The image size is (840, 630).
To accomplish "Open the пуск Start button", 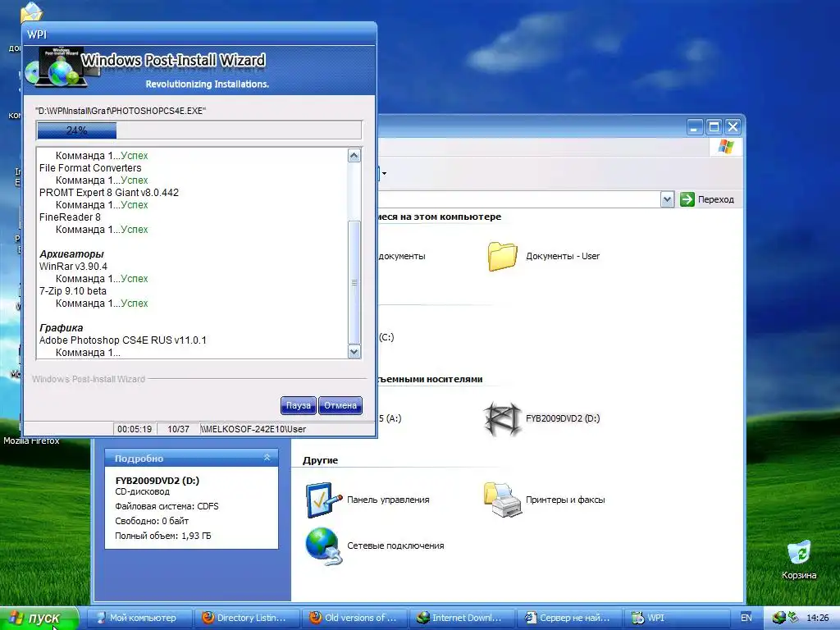I will pos(39,619).
